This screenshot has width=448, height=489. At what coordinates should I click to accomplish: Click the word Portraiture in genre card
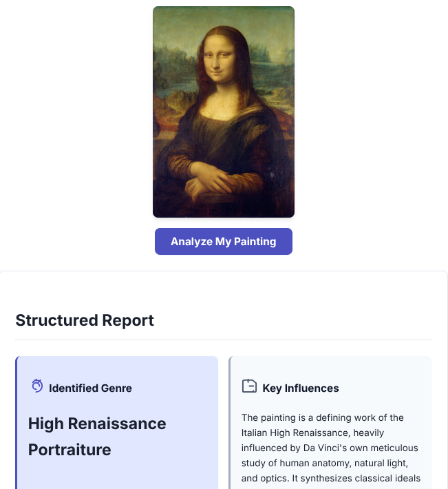[70, 450]
